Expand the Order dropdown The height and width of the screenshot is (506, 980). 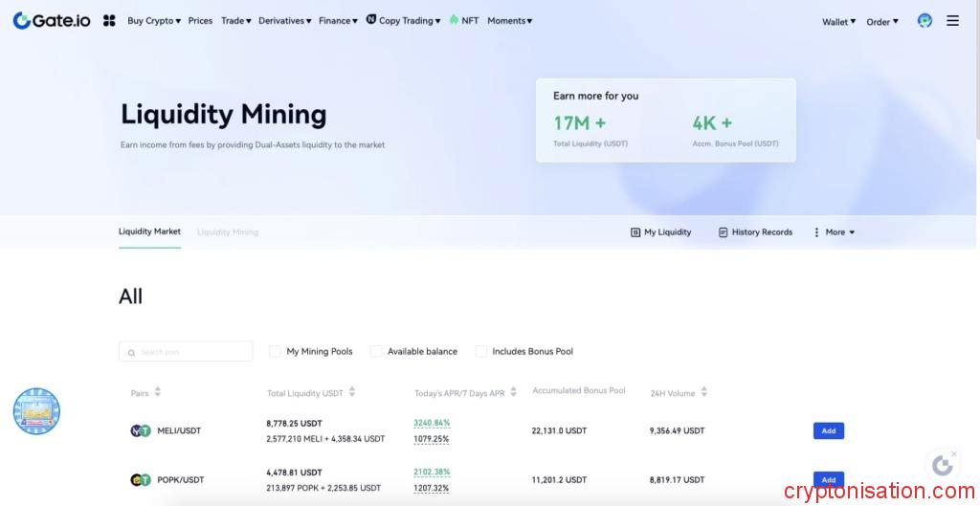(881, 22)
